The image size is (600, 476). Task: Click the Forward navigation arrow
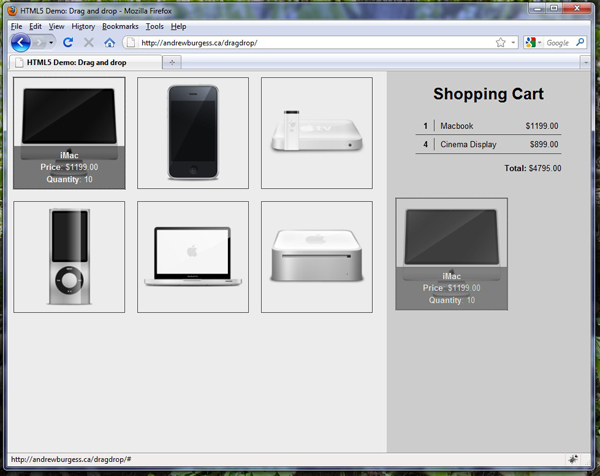tap(39, 42)
